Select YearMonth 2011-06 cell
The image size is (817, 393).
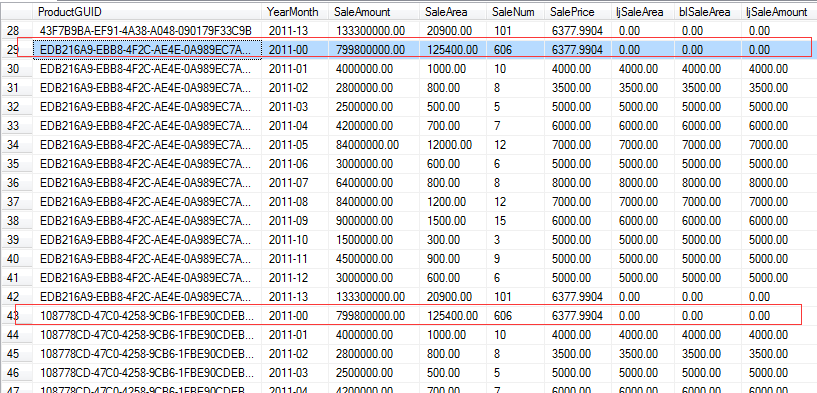point(296,164)
